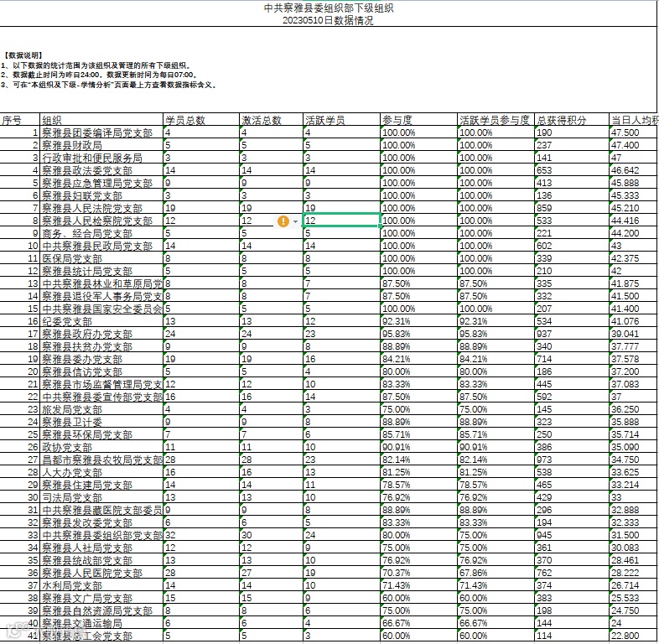Click the 参与度 column header
The image size is (659, 644).
pos(418,120)
